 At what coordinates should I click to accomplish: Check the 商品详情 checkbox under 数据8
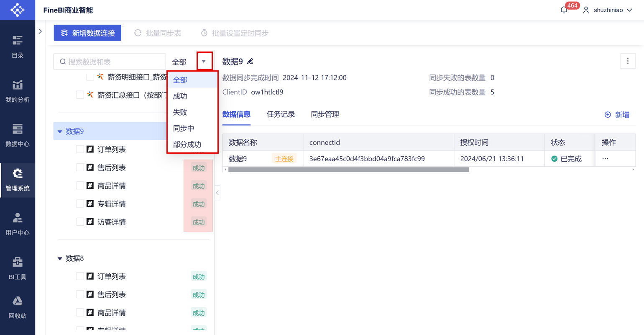point(80,312)
